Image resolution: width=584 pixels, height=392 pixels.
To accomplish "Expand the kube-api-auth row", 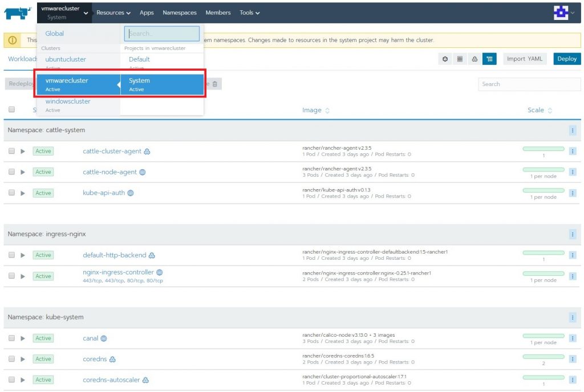I will [23, 193].
